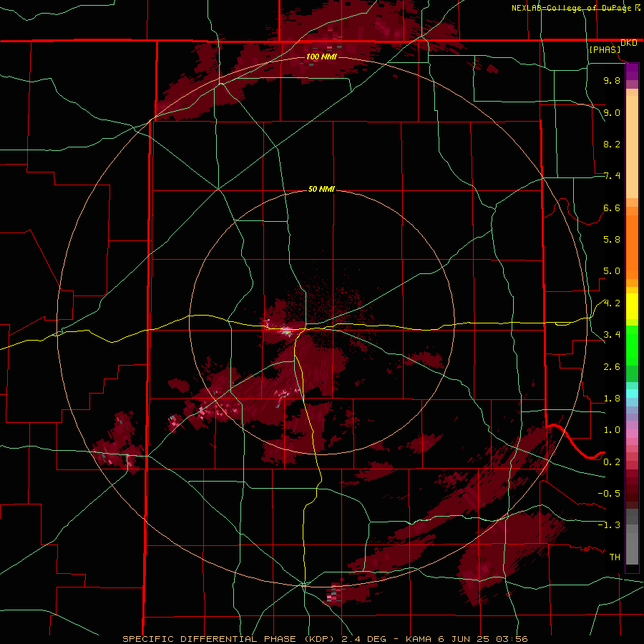Click the 9.8 color scale value
644x644 pixels.
click(612, 80)
